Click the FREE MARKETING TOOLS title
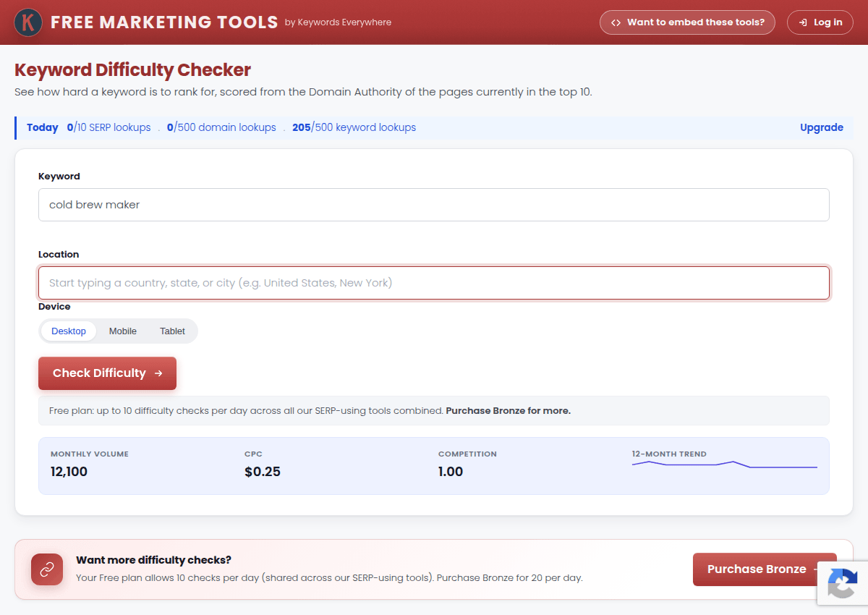Image resolution: width=868 pixels, height=615 pixels. tap(164, 22)
